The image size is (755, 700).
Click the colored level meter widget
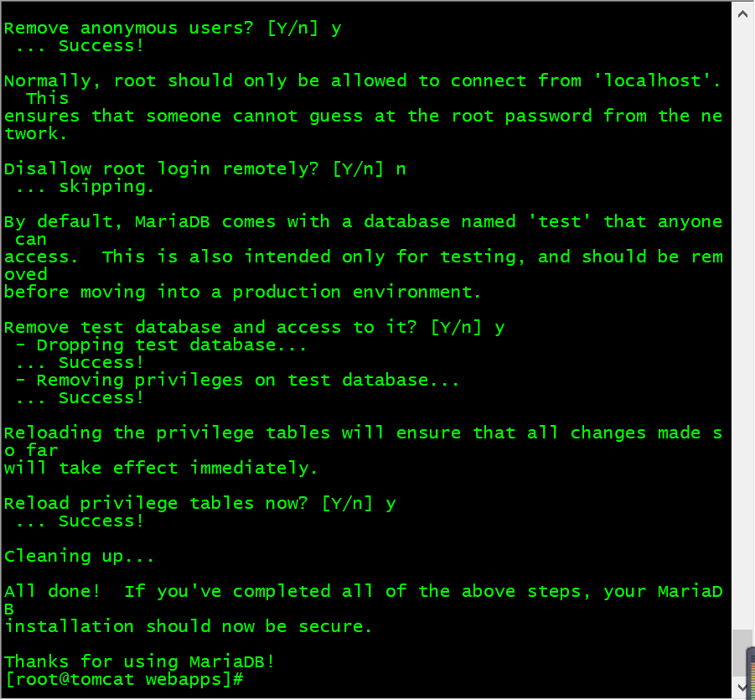tap(751, 673)
